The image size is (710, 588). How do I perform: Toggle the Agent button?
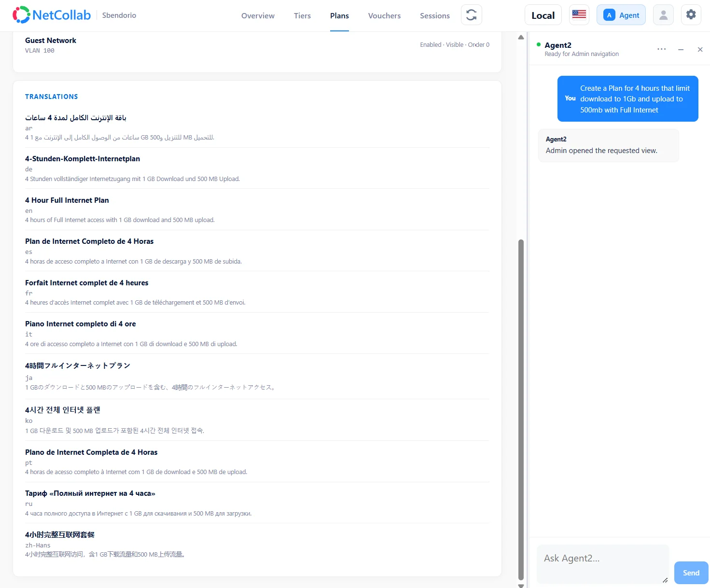tap(621, 15)
